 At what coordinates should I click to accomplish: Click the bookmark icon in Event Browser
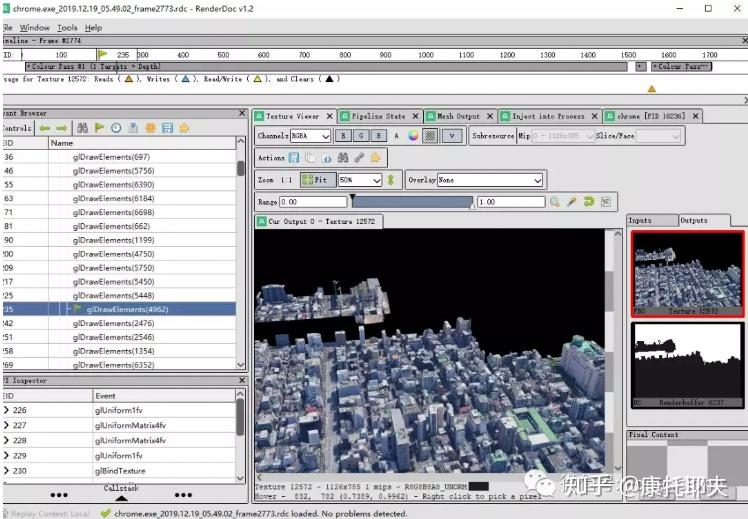tap(134, 128)
